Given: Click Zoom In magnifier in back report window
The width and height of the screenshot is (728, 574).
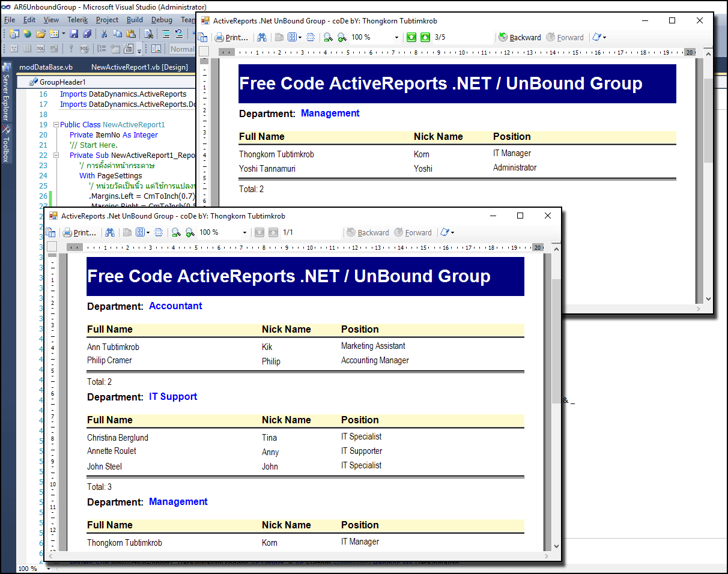Looking at the screenshot, I should (x=342, y=37).
